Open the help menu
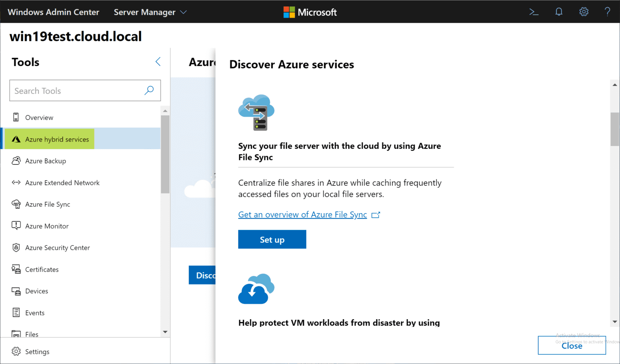This screenshot has width=620, height=364. coord(607,12)
